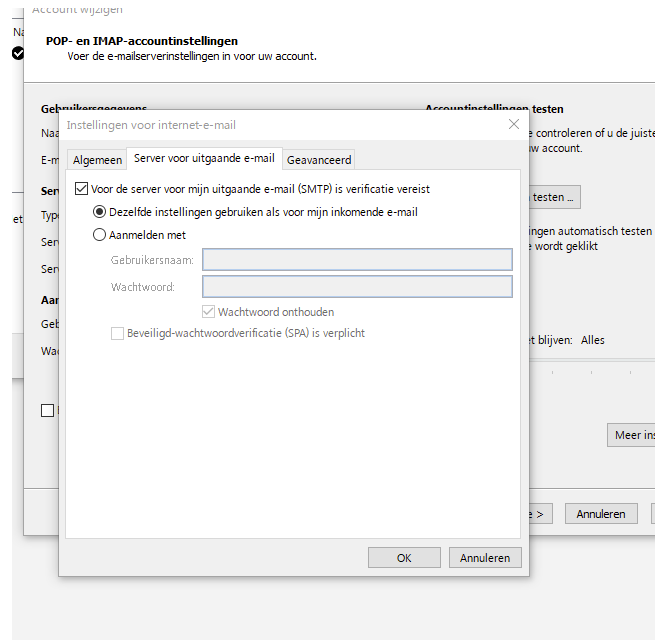
Task: Open the Meer instellingen button
Action: pyautogui.click(x=631, y=435)
